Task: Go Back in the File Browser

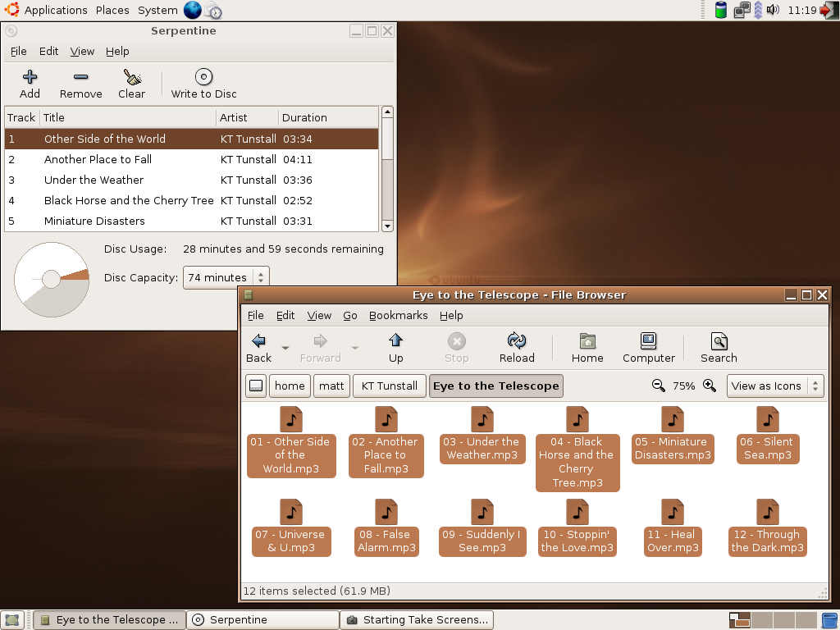Action: point(258,348)
